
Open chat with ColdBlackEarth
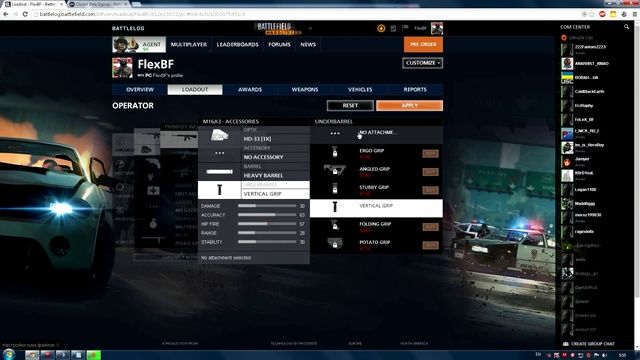click(590, 91)
